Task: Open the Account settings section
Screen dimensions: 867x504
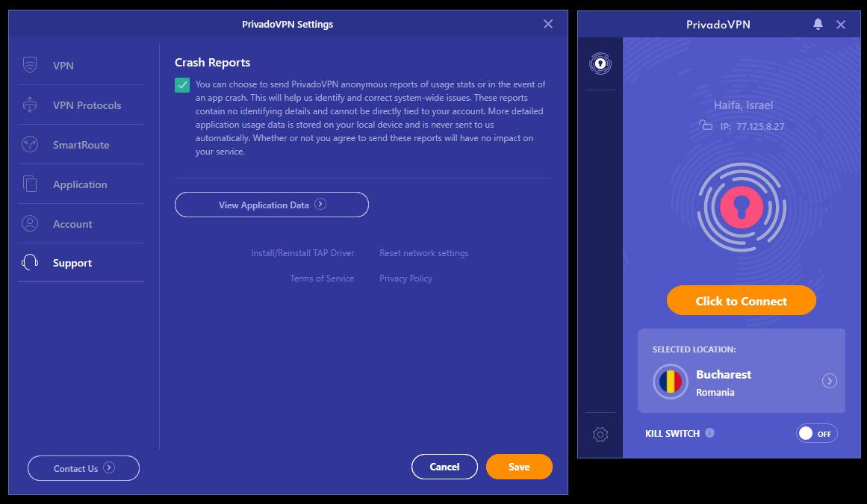Action: [x=31, y=223]
